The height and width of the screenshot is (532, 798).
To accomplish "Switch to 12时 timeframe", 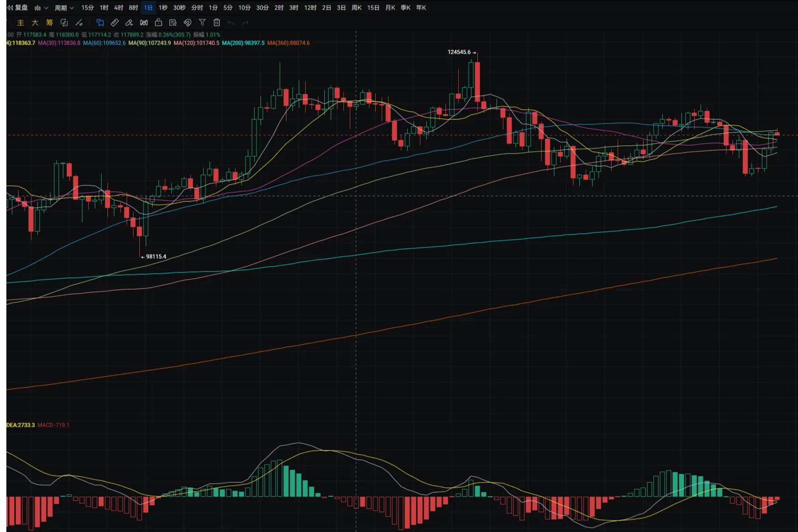I will (310, 8).
